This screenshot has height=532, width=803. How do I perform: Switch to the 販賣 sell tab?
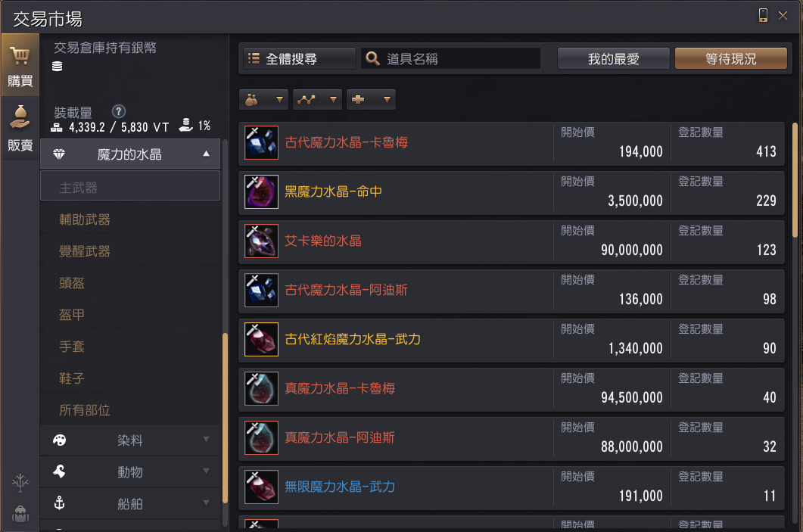coord(20,129)
